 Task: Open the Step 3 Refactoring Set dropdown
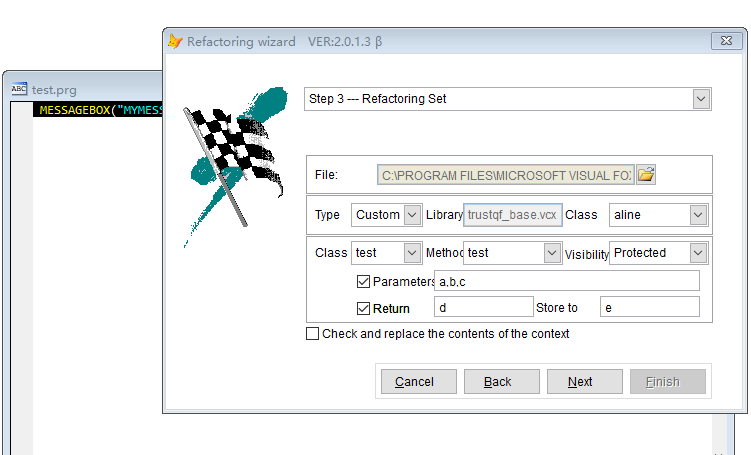click(x=701, y=99)
